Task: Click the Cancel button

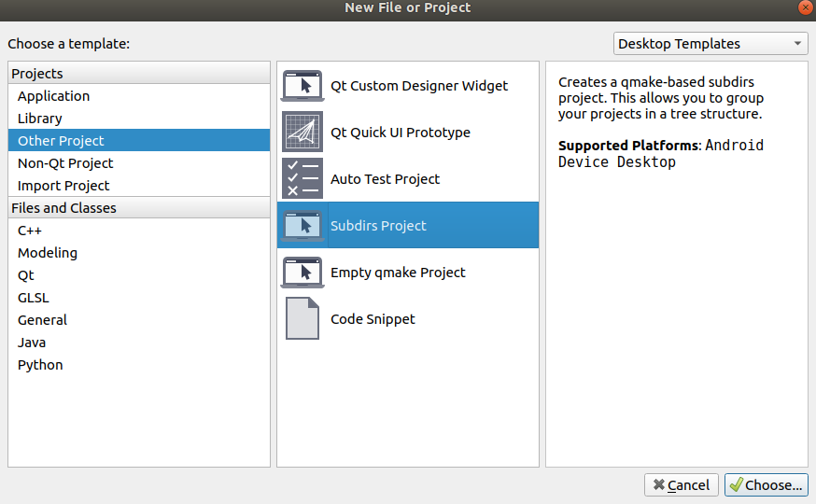Action: pyautogui.click(x=682, y=484)
